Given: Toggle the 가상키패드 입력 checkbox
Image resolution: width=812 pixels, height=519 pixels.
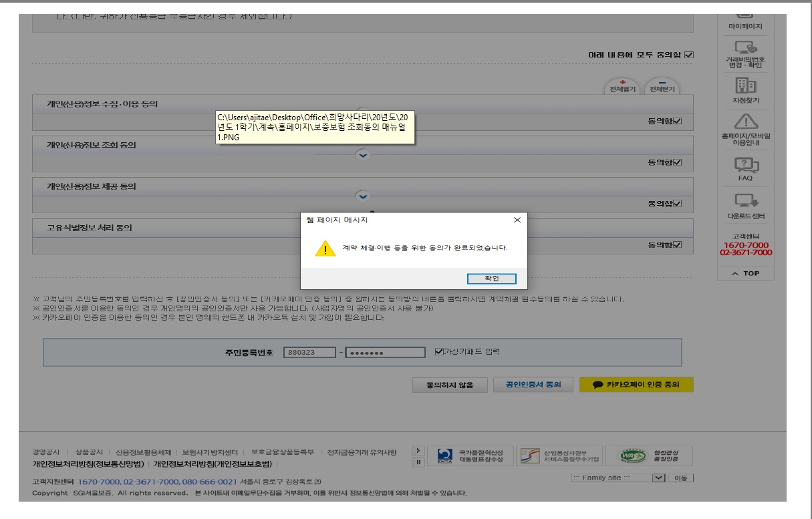Looking at the screenshot, I should coord(439,352).
